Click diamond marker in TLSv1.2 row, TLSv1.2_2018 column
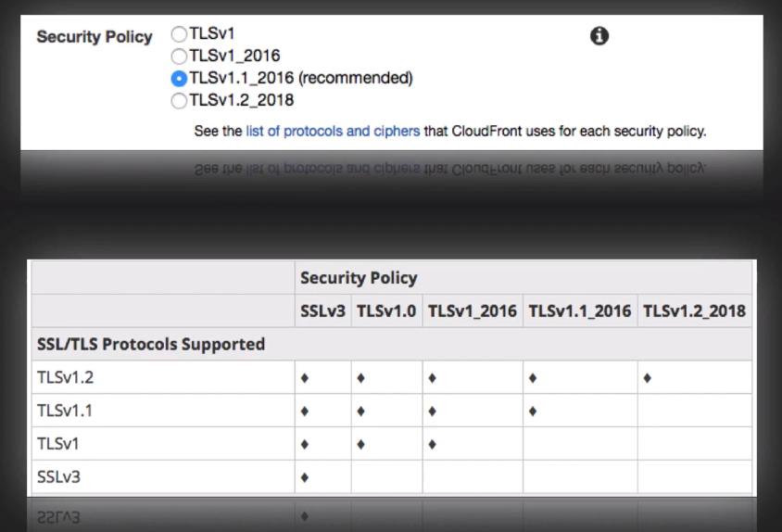The width and height of the screenshot is (782, 532). click(x=647, y=378)
